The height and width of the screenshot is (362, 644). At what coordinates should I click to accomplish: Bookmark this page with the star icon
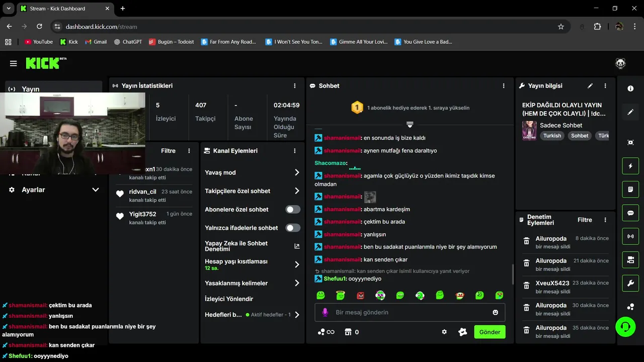point(561,27)
